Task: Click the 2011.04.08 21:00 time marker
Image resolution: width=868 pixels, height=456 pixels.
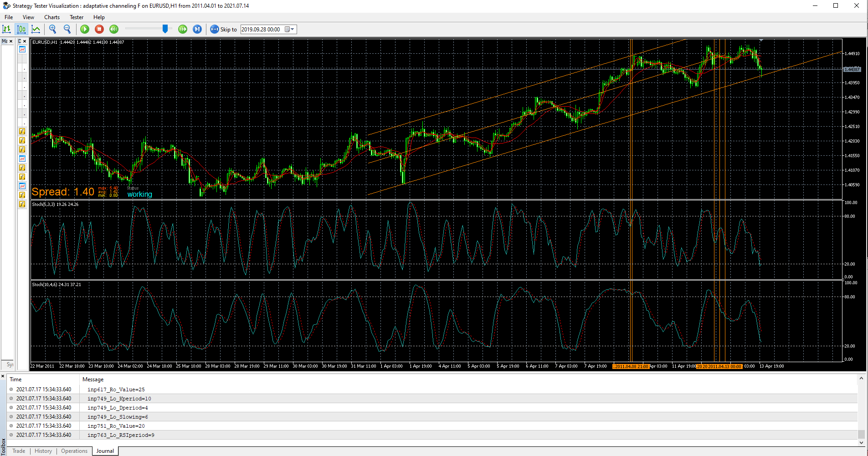Action: pyautogui.click(x=631, y=366)
